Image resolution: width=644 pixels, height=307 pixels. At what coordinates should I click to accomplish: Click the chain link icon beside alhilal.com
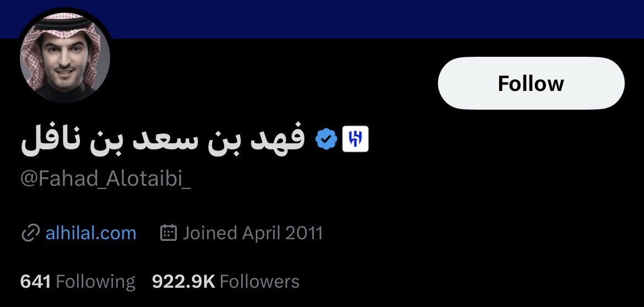pyautogui.click(x=30, y=233)
